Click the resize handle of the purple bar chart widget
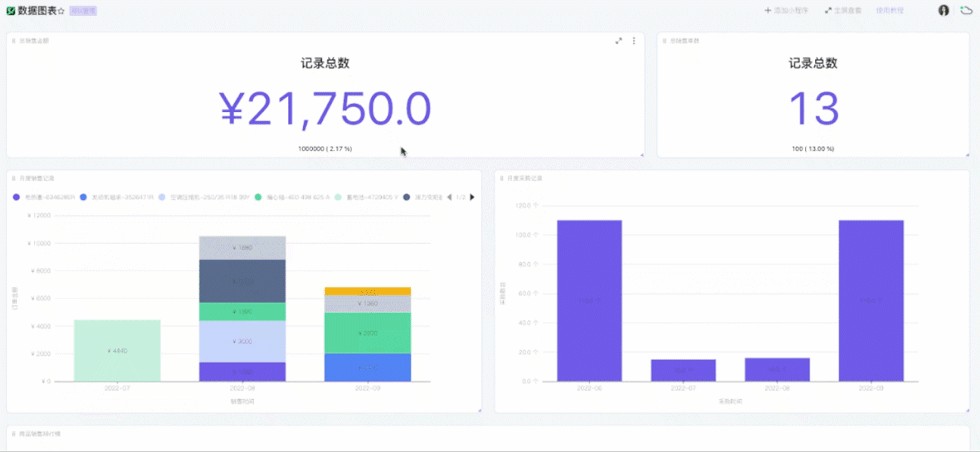This screenshot has width=980, height=452. 966,409
